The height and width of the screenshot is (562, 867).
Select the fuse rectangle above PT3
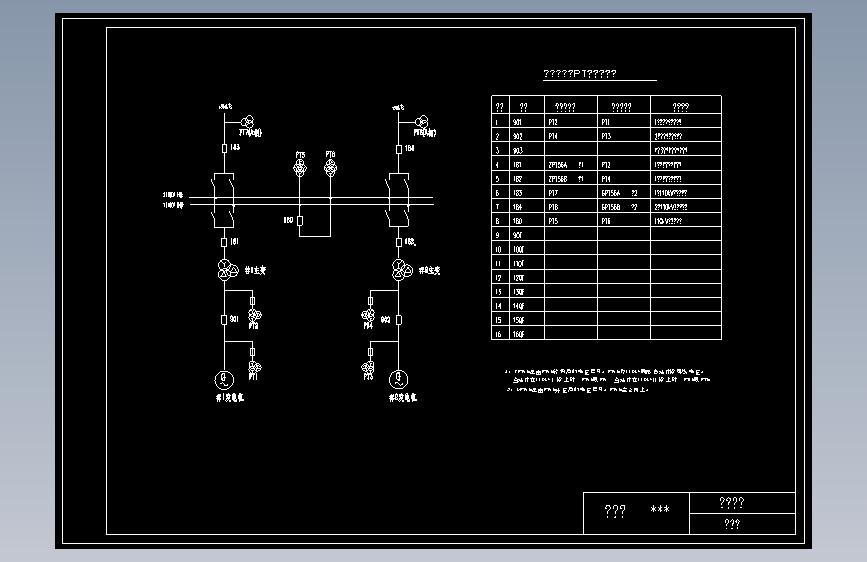[370, 352]
